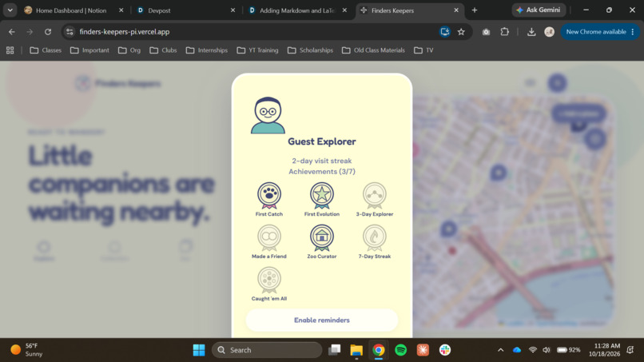Viewport: 644px width, 362px height.
Task: Open the Important bookmark folder
Action: pyautogui.click(x=89, y=50)
